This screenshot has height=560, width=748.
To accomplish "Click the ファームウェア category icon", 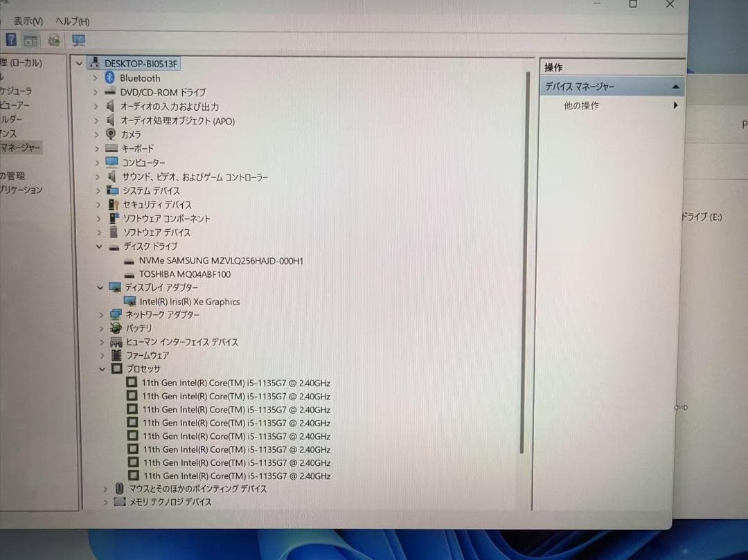I will pos(115,355).
